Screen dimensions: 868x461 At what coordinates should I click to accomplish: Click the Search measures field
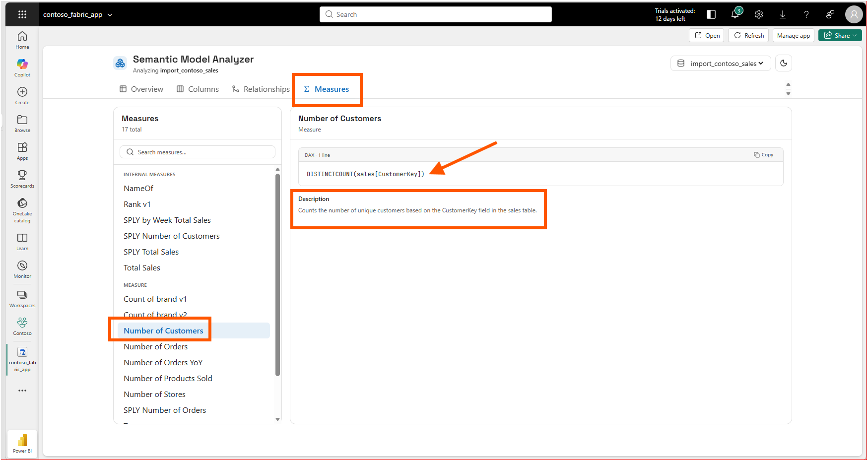(198, 152)
